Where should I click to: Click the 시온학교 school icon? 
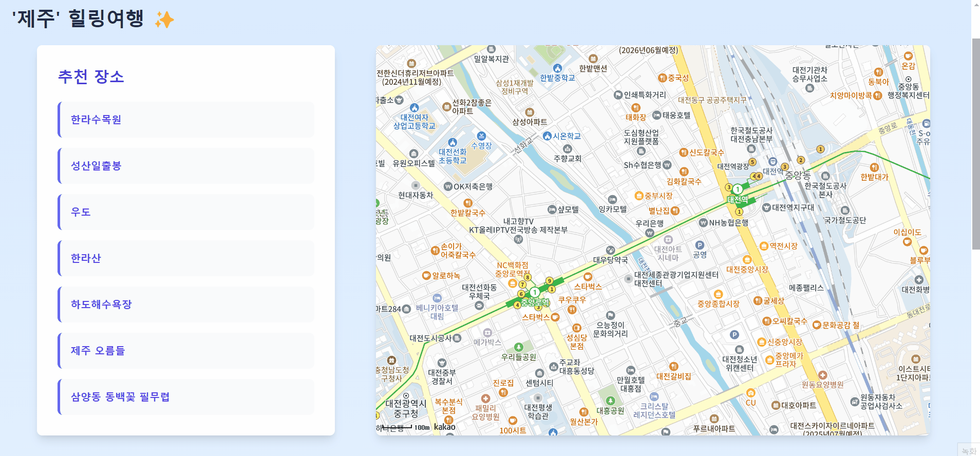pos(547,136)
